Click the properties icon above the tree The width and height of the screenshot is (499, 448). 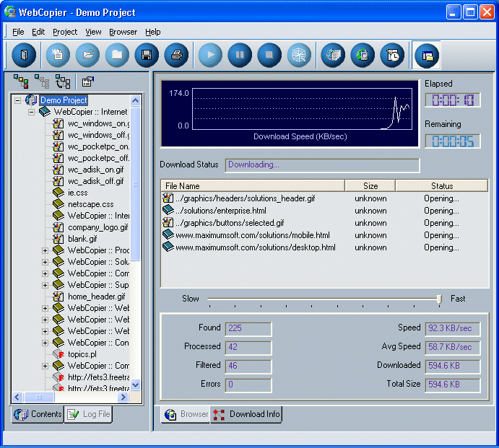tap(87, 82)
